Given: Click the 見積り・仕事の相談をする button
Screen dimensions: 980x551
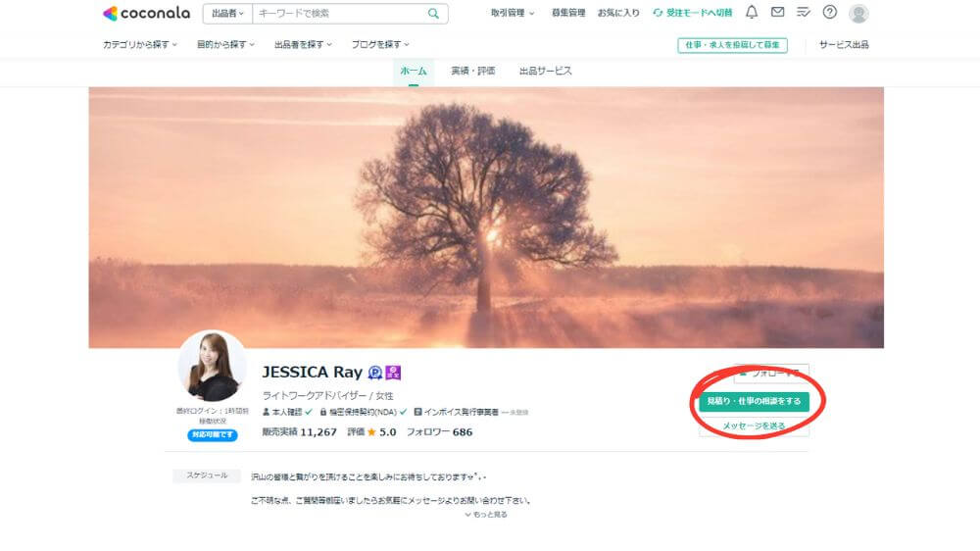Looking at the screenshot, I should [x=754, y=401].
